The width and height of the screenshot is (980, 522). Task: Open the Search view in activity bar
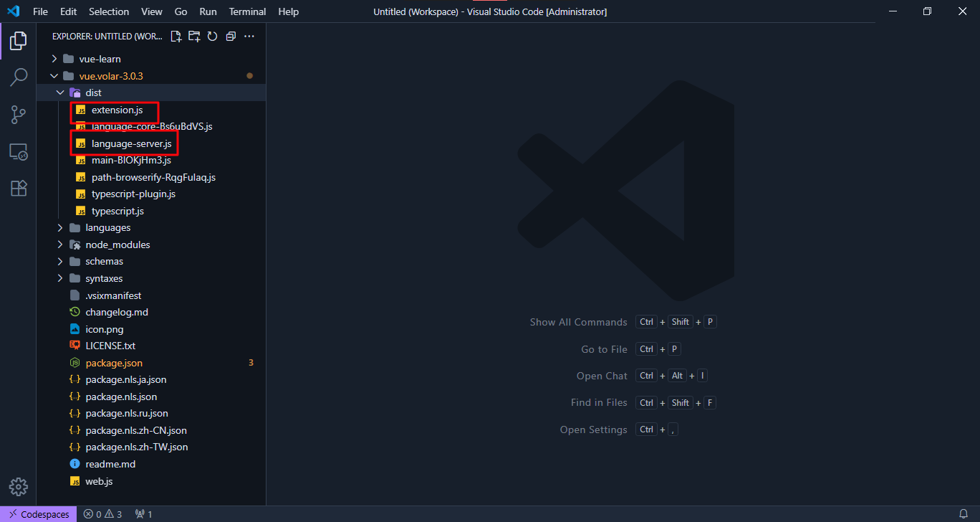tap(18, 77)
